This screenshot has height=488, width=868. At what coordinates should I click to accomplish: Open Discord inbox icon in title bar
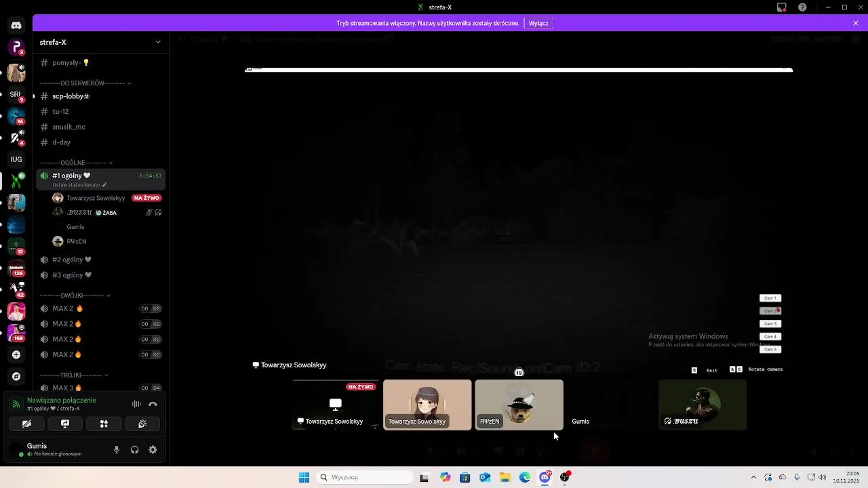[782, 7]
